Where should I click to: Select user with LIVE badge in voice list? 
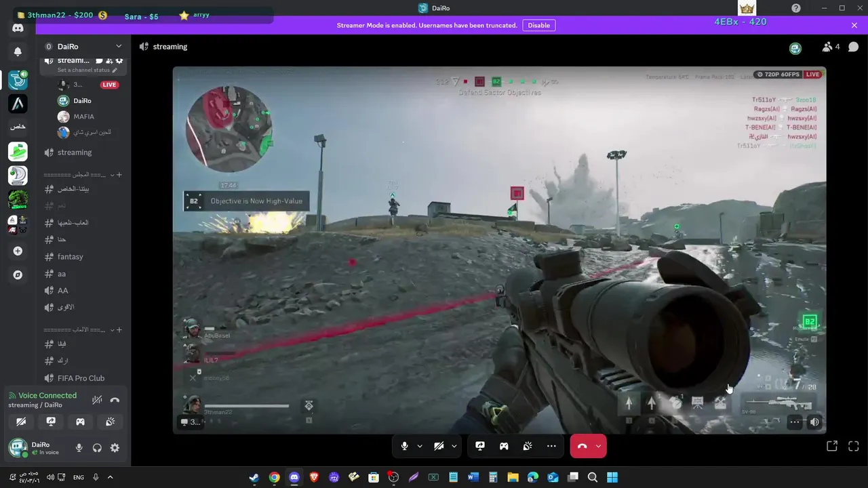click(89, 85)
